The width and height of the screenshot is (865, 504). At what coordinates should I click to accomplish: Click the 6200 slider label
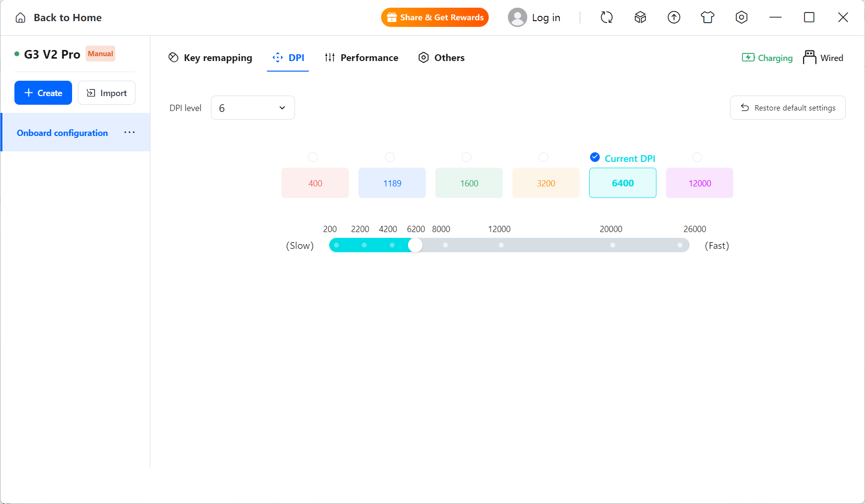(x=416, y=229)
